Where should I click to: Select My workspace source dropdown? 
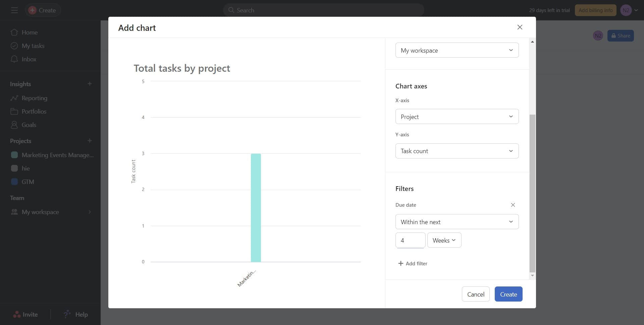pyautogui.click(x=457, y=50)
